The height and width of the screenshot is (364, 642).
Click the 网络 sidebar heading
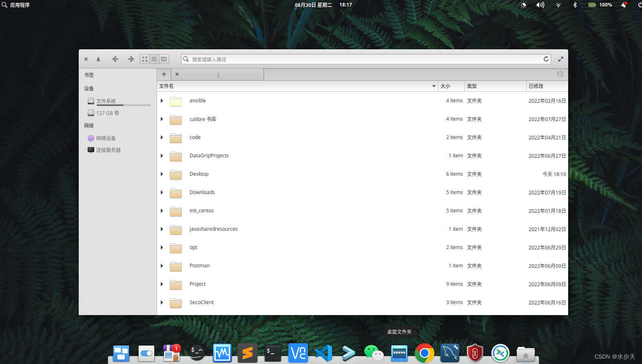pyautogui.click(x=89, y=126)
